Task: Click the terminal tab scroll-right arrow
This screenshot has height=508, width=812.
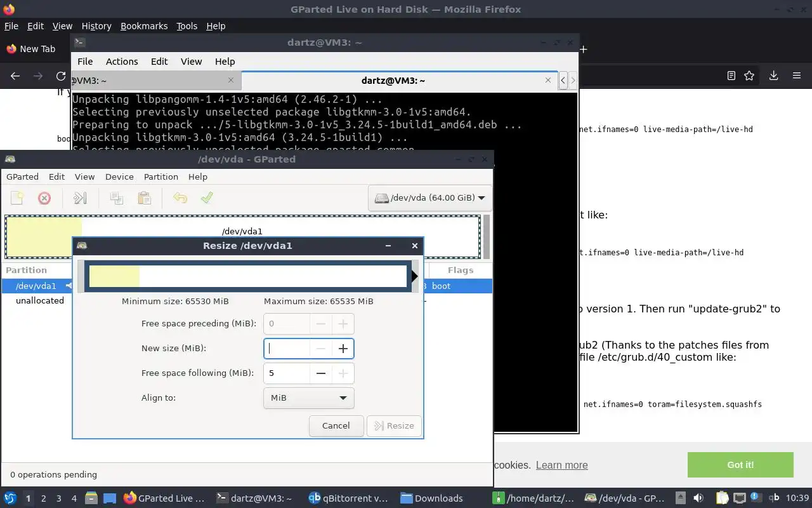Action: 573,80
